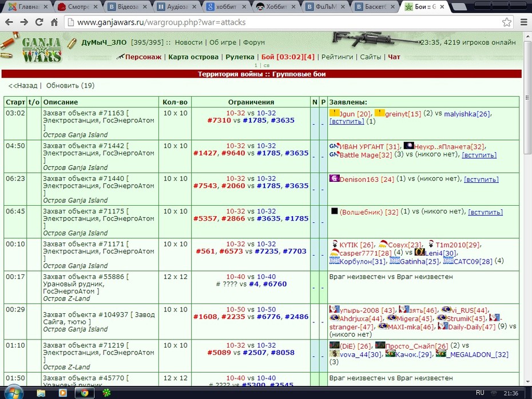Open the Рулетка menu link
This screenshot has width=532, height=399.
pos(240,57)
